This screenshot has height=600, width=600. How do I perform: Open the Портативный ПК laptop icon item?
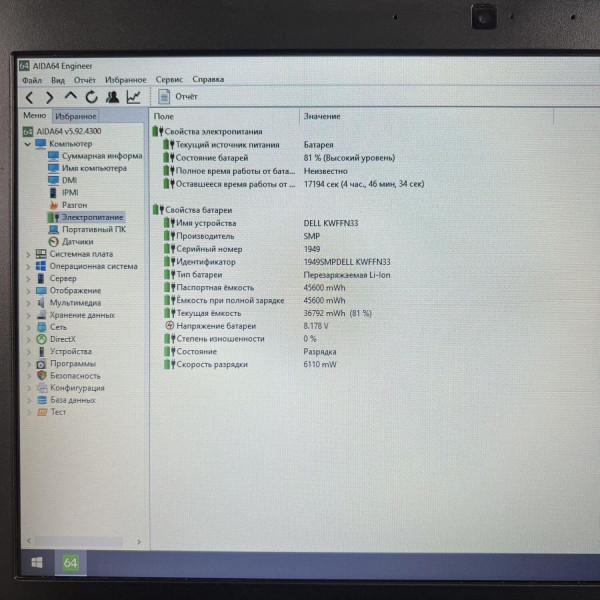coord(54,230)
